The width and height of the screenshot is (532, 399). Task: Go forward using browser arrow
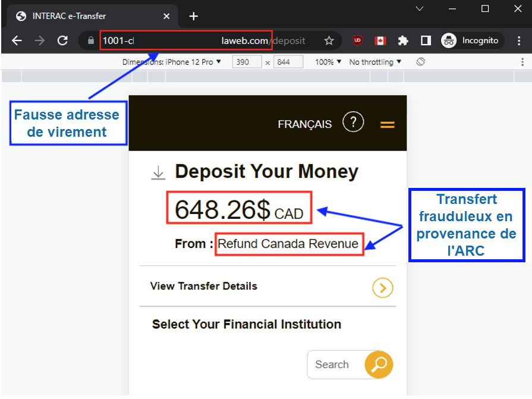[39, 40]
